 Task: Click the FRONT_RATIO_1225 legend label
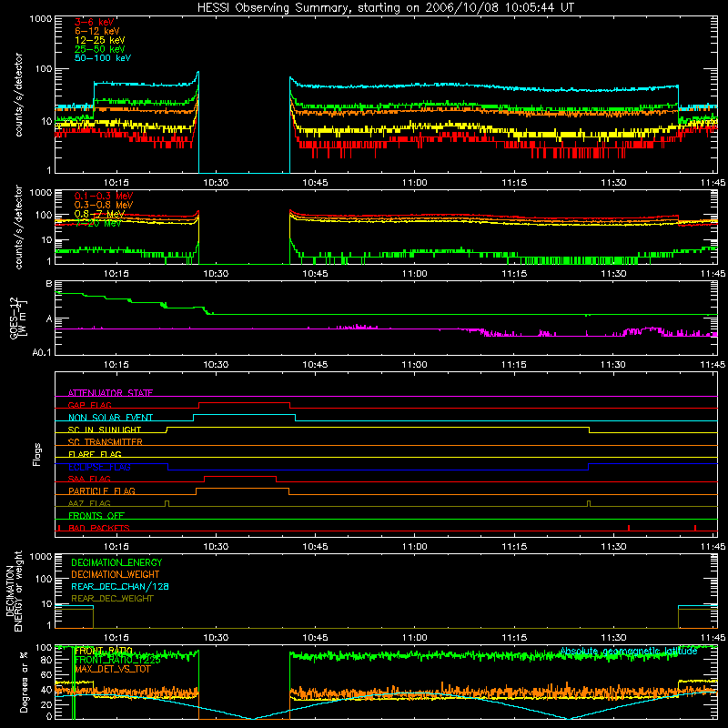click(x=117, y=660)
